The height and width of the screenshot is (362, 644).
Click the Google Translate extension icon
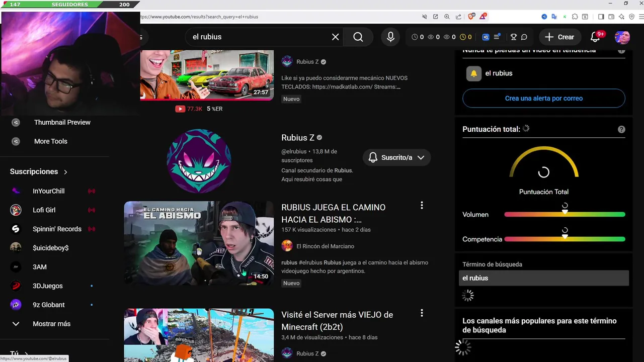pyautogui.click(x=554, y=17)
